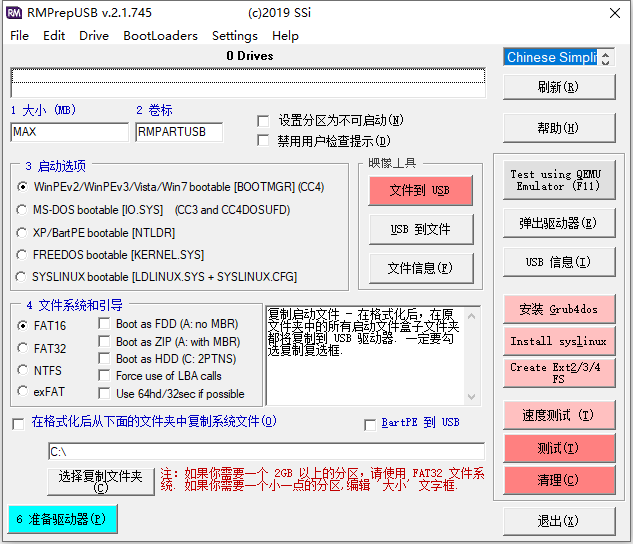Click the drive list box

point(248,83)
